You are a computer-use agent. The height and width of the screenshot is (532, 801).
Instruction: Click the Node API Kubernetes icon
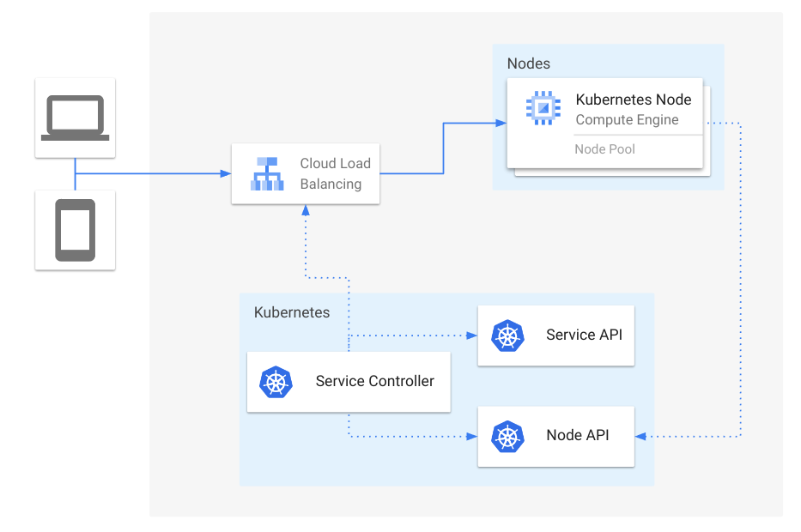[507, 436]
